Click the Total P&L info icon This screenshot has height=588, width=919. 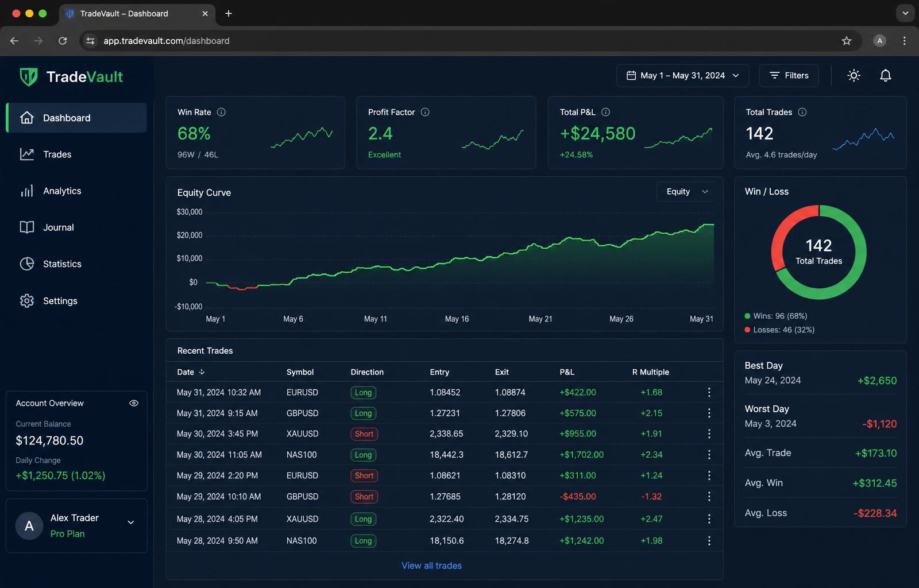[605, 112]
